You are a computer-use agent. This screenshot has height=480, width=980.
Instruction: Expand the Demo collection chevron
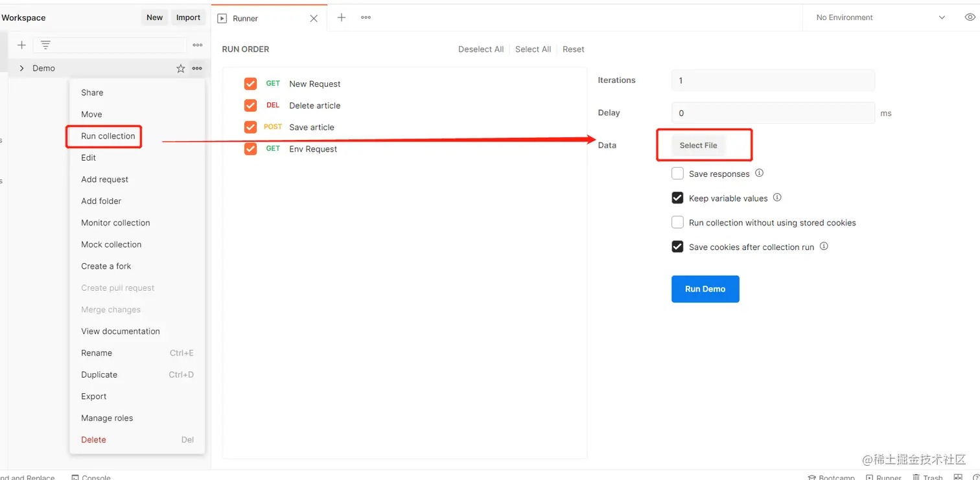point(21,68)
